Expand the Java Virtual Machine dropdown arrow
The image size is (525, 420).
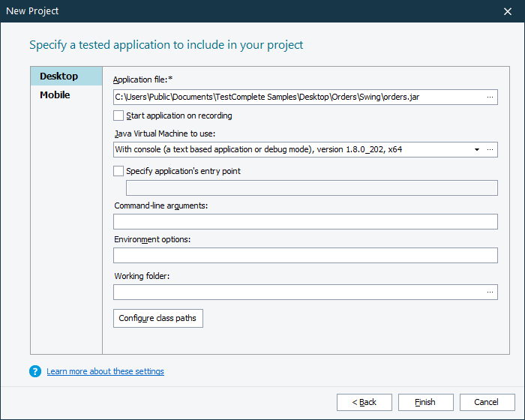pos(476,150)
